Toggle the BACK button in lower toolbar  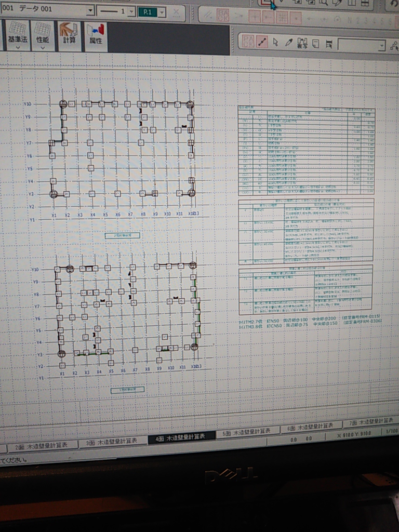pos(248,42)
